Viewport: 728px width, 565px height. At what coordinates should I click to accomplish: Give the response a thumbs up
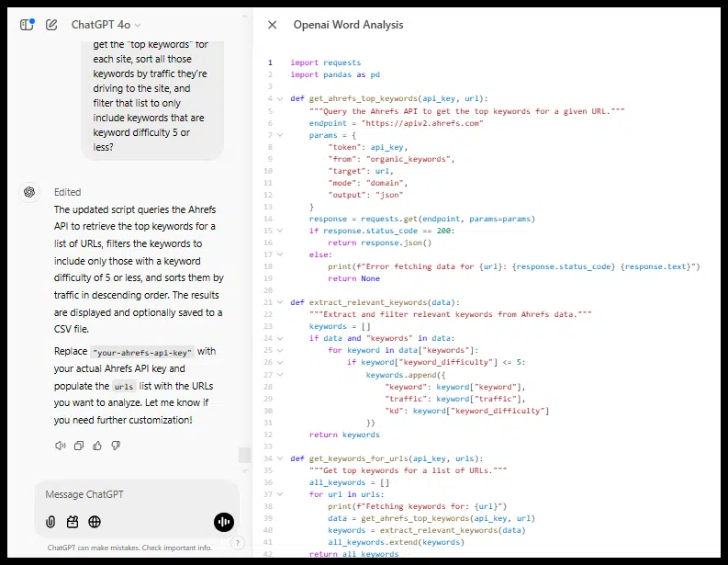[x=97, y=446]
